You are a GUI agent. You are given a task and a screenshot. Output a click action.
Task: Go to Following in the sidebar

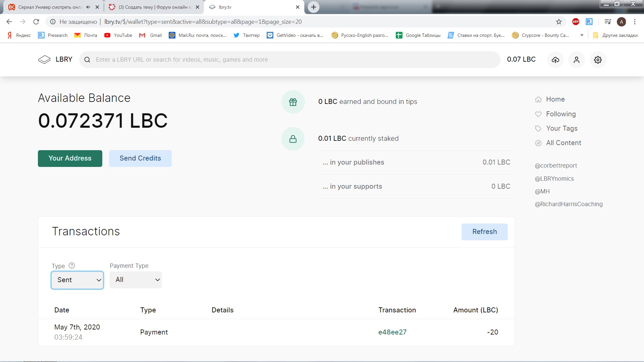[561, 114]
